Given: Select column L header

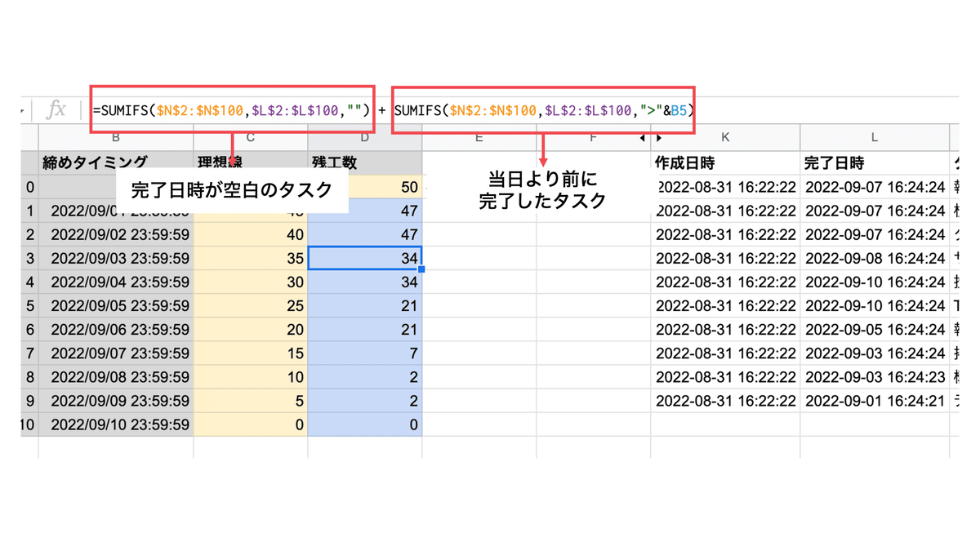Looking at the screenshot, I should tap(874, 138).
